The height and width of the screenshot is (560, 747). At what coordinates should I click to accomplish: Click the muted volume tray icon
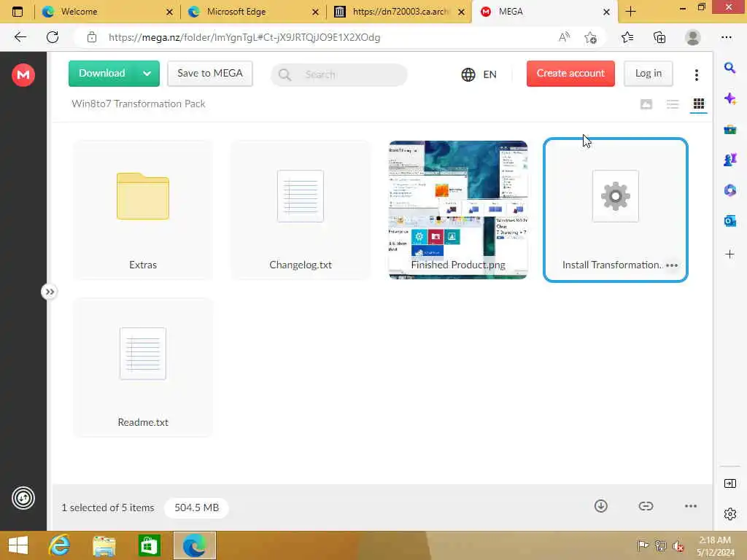pos(678,545)
